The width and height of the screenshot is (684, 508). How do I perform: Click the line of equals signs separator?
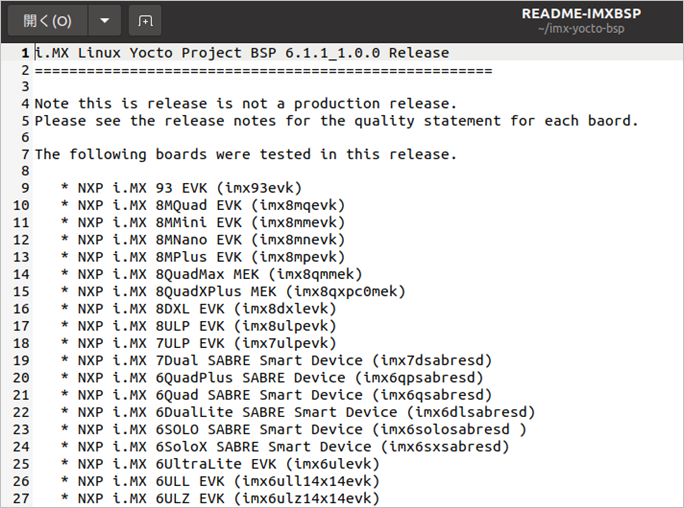point(263,70)
